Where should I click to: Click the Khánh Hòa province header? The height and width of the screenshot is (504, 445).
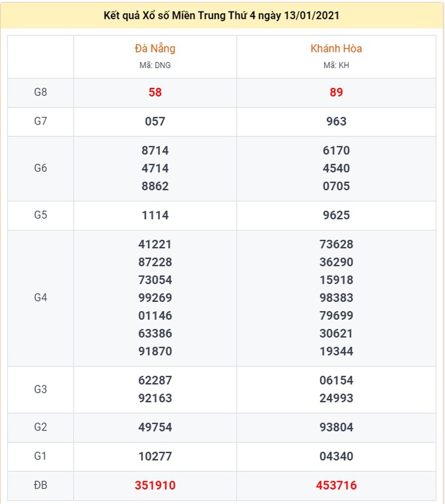point(336,48)
